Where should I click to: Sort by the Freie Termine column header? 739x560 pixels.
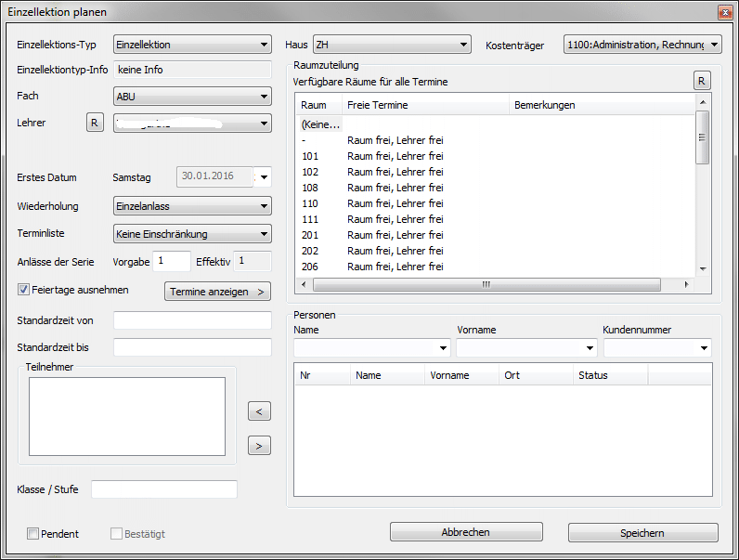[x=424, y=105]
